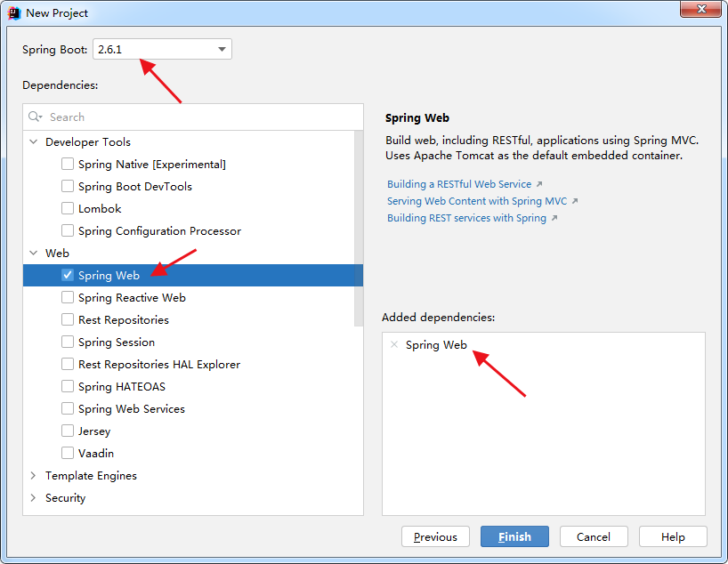The height and width of the screenshot is (564, 728).
Task: Click the Finish button
Action: tap(514, 536)
